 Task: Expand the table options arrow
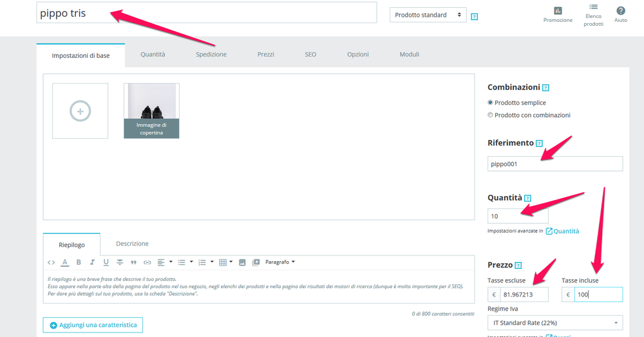tap(231, 262)
